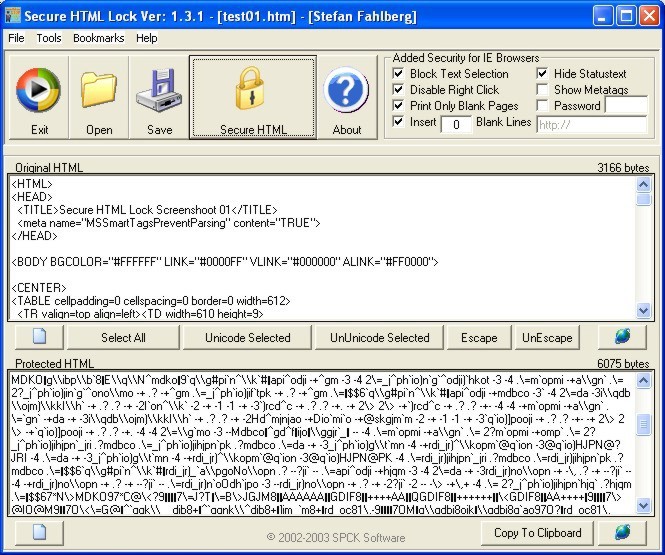This screenshot has height=555, width=665.
Task: Enable Show Metatags checkbox
Action: pyautogui.click(x=542, y=89)
